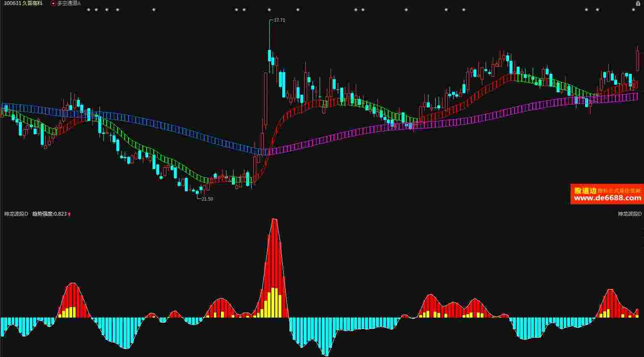Click the leftmost star marker at chart top

click(89, 10)
